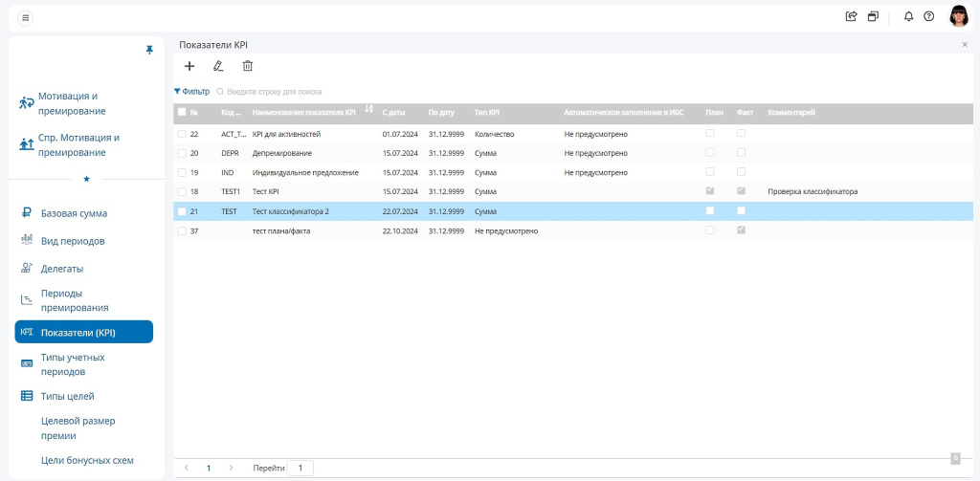Open the windows stack icon in header
This screenshot has width=980, height=481.
click(873, 16)
